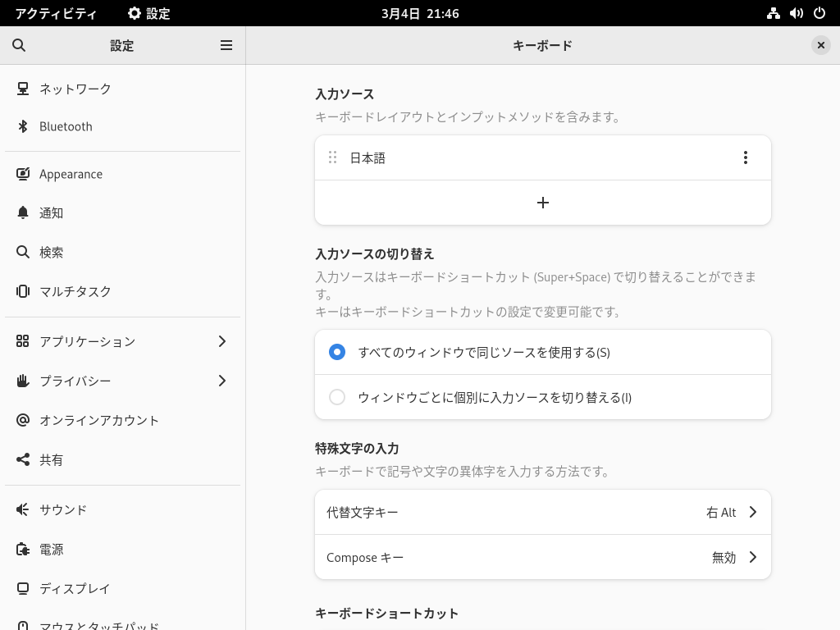840x630 pixels.
Task: Open アクティビティ overview
Action: click(56, 13)
